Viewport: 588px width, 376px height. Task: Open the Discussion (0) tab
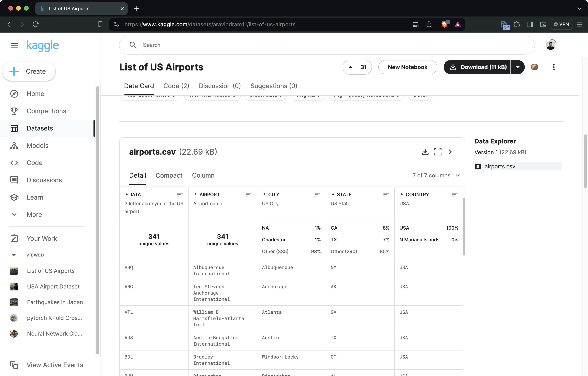coord(220,86)
